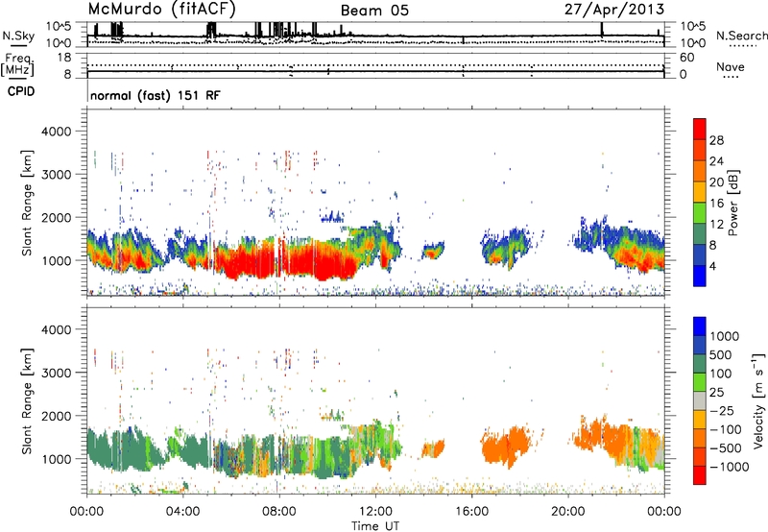Click the 'N.Sky' legend label
The height and width of the screenshot is (532, 768).
click(x=18, y=36)
